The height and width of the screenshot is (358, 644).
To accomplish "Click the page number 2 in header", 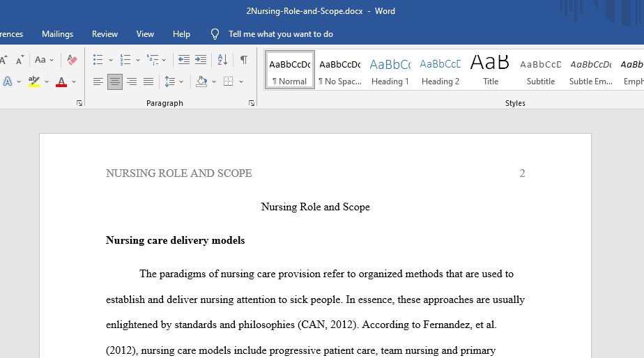I will point(522,173).
